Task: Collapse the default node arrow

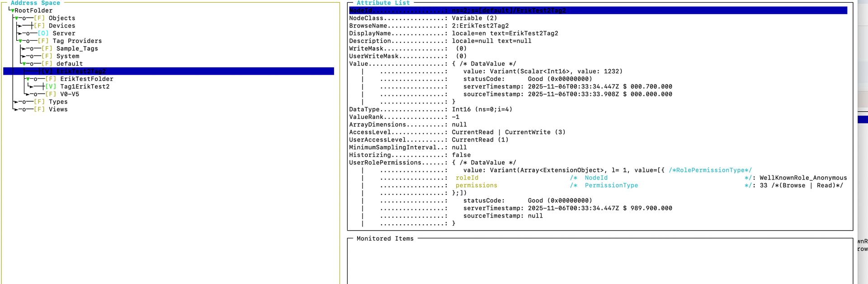Action: [24, 64]
